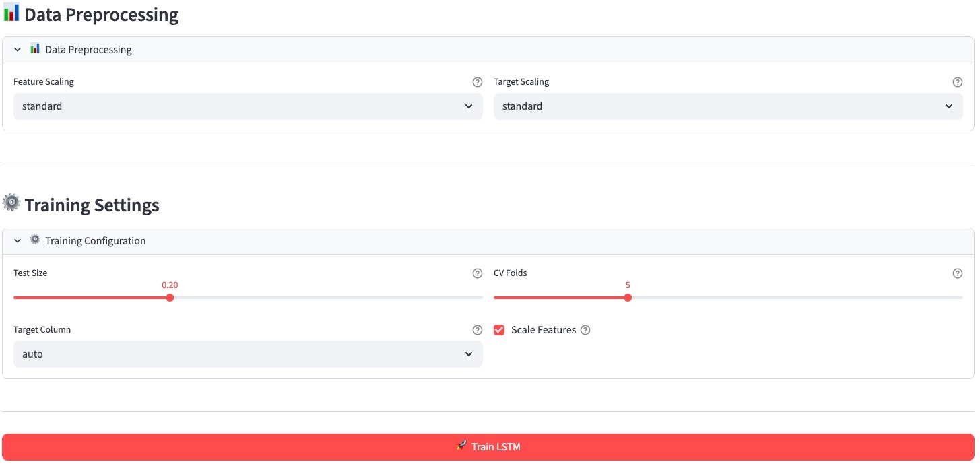Click the Target Scaling label

coord(521,82)
